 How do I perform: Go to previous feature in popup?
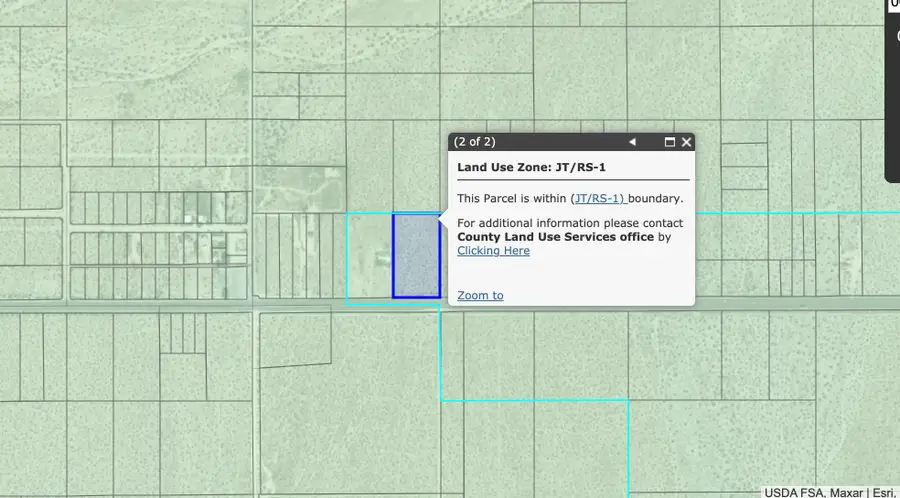click(x=632, y=142)
